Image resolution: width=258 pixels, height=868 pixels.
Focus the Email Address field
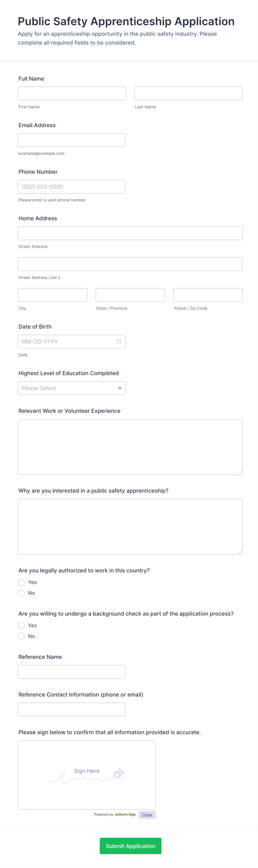(72, 140)
